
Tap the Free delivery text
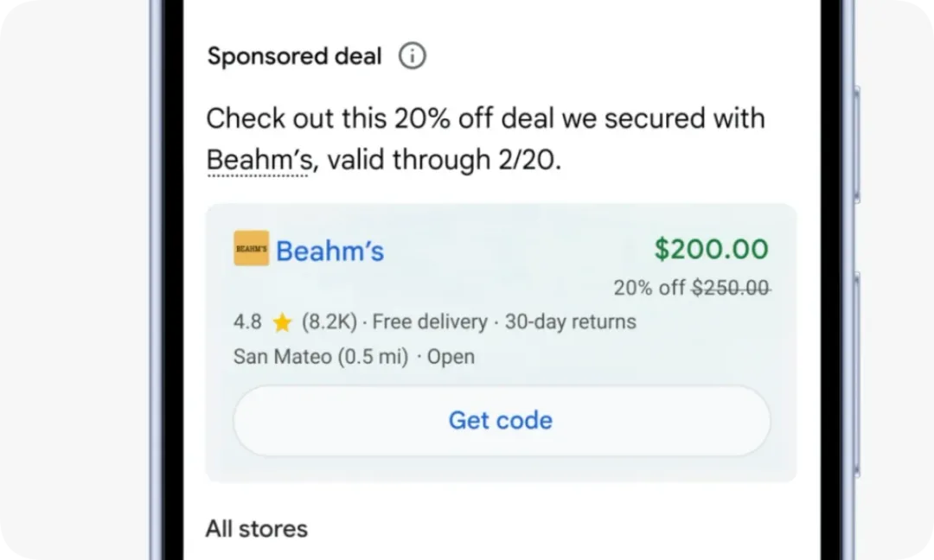click(430, 322)
